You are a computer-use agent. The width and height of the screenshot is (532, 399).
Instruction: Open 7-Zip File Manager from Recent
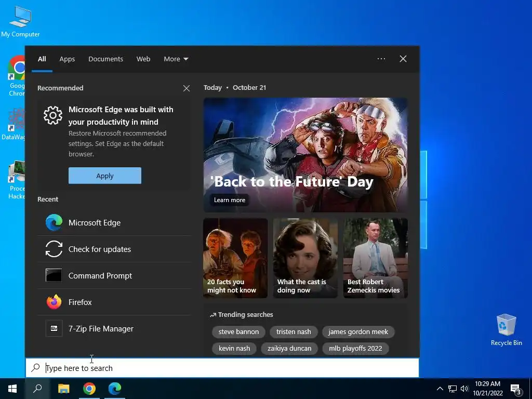(114, 328)
